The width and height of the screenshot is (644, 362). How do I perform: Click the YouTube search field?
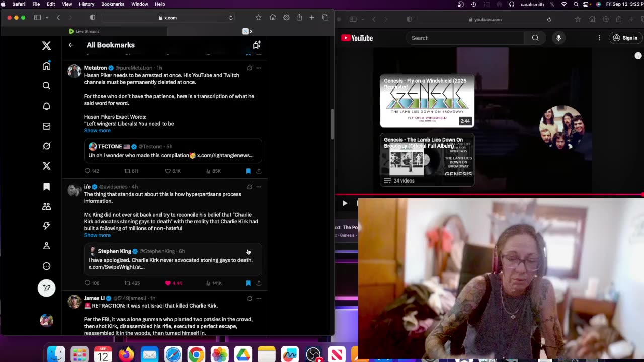click(x=465, y=38)
